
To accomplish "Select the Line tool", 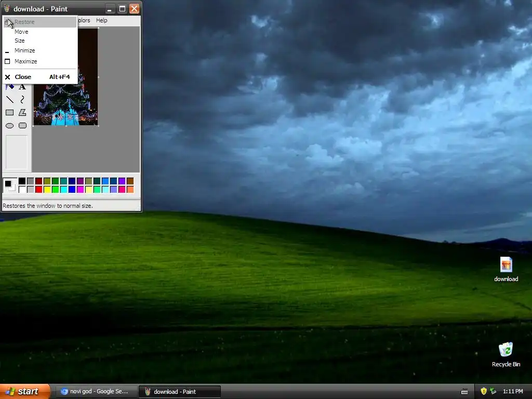I will click(x=9, y=99).
